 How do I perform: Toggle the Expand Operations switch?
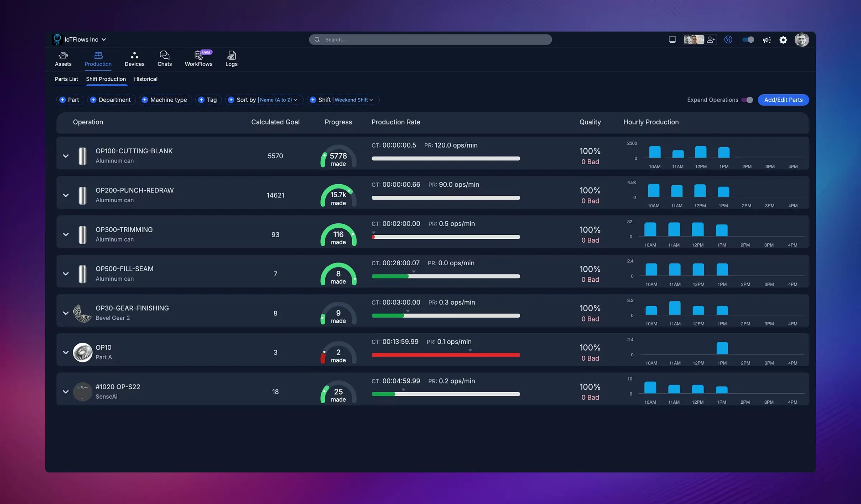[748, 100]
